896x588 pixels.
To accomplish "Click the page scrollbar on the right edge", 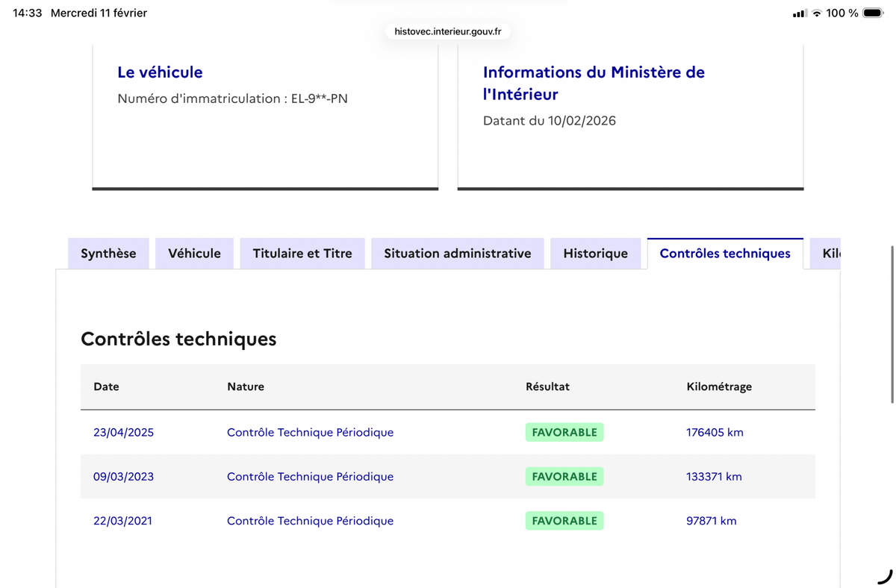I will point(892,325).
